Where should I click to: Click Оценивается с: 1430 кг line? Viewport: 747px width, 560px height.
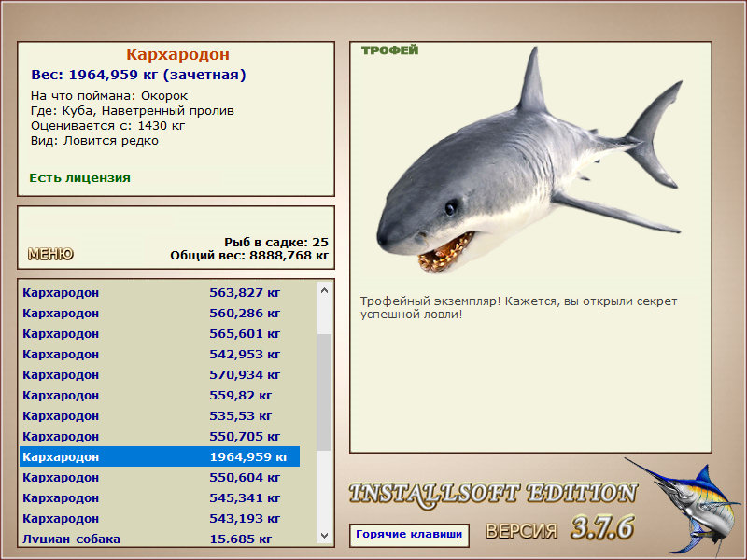[x=107, y=126]
